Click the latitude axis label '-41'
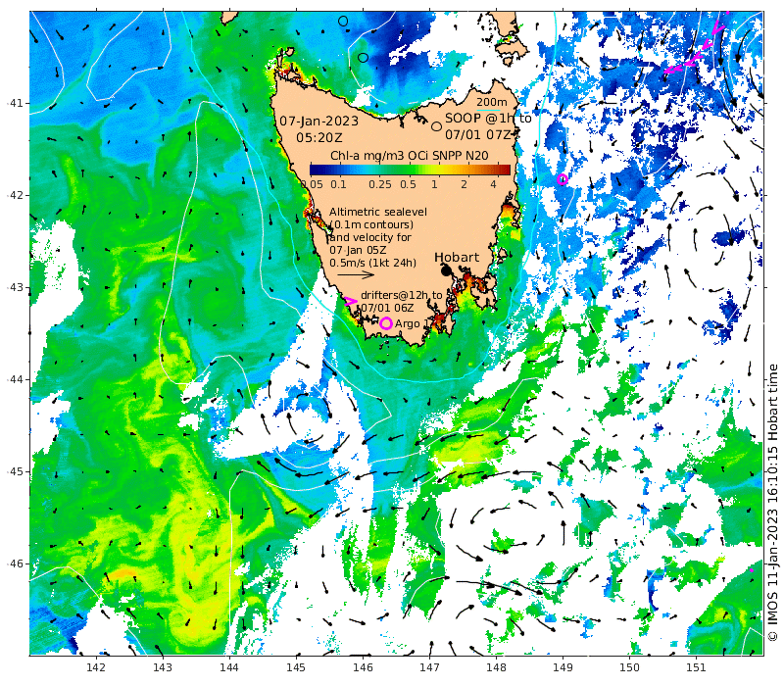784x686 pixels. (x=15, y=103)
